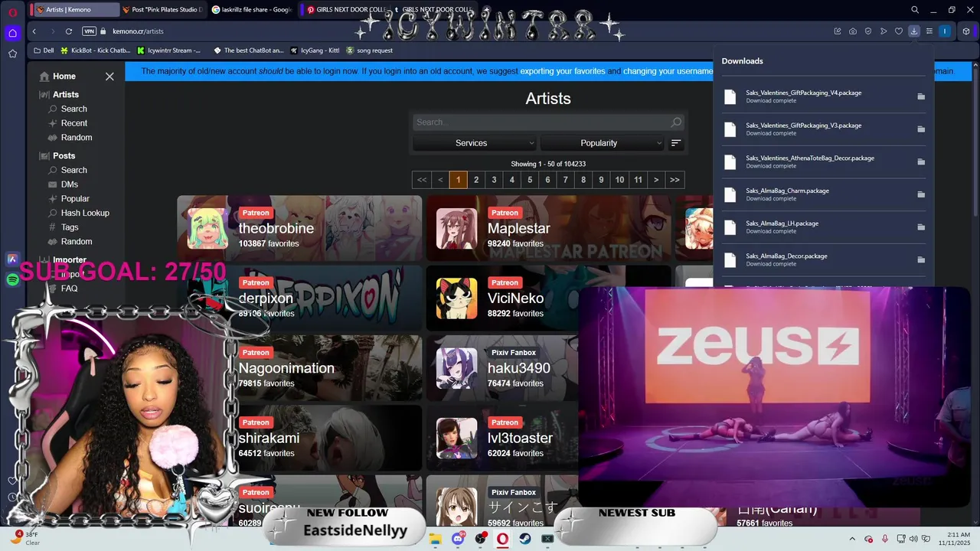This screenshot has width=980, height=551.
Task: Go to page 2 of artists
Action: click(476, 180)
